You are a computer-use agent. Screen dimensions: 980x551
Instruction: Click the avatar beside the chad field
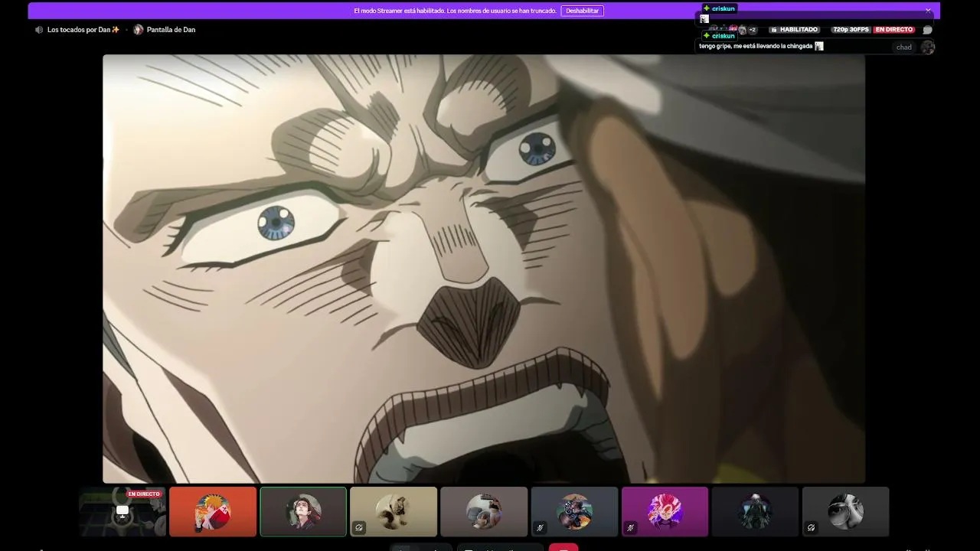(x=928, y=47)
